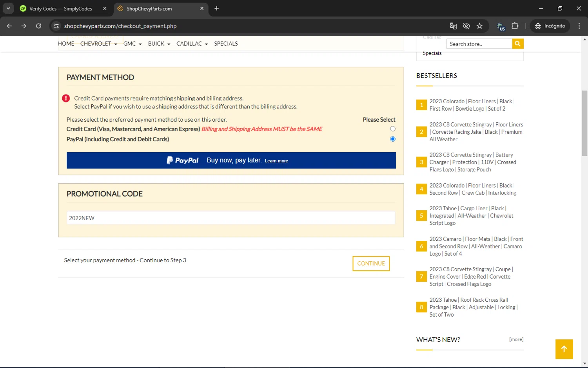Close the Verify Codes SimplyCodes tab

click(105, 8)
